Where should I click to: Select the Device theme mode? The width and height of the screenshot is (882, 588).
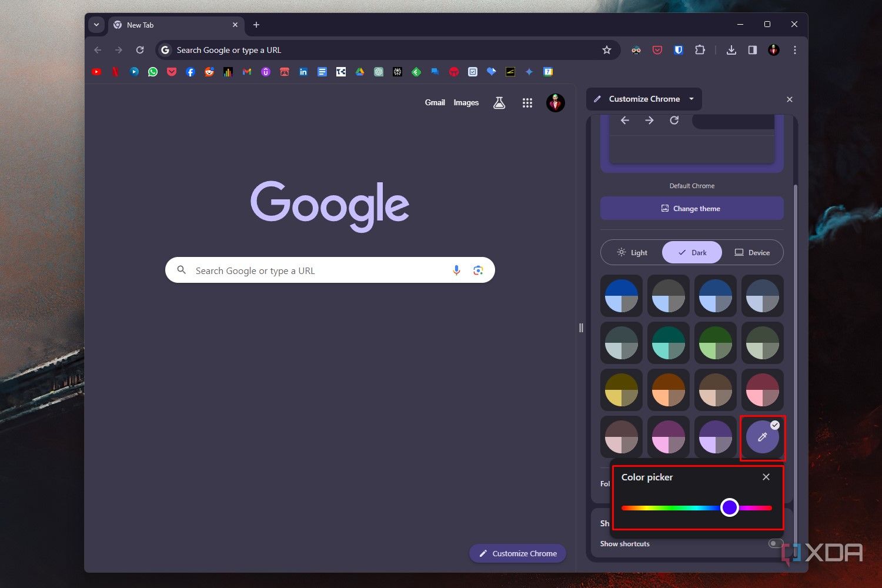pyautogui.click(x=753, y=252)
